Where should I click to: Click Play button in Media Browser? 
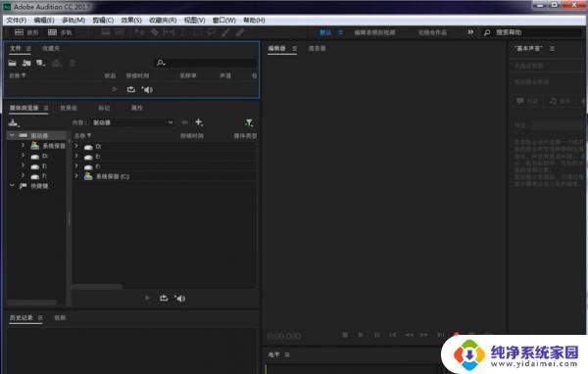148,299
